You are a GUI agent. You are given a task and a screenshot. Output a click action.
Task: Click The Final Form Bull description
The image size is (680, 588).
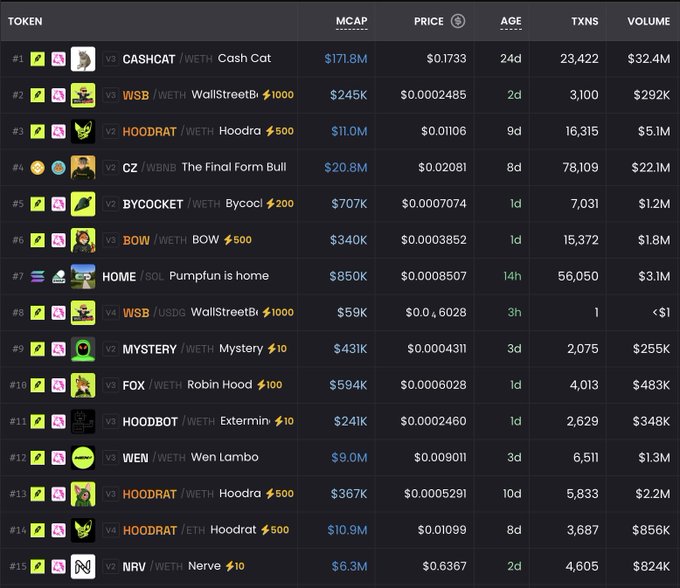[234, 167]
